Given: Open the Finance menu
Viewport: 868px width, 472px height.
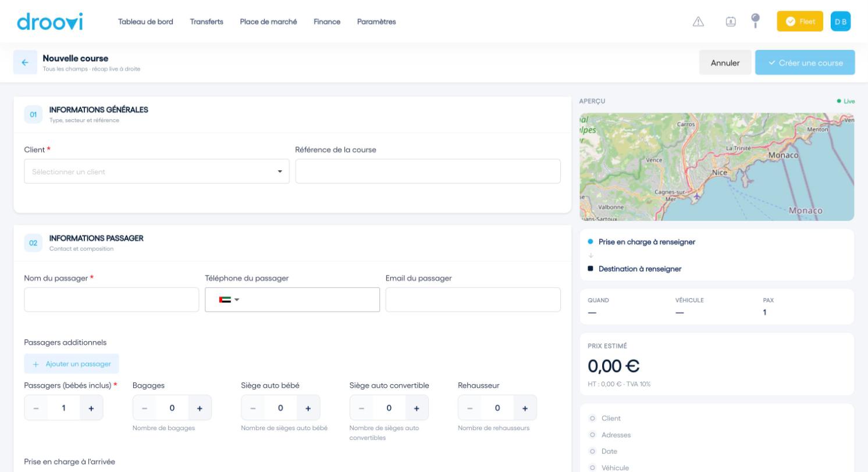Looking at the screenshot, I should click(x=327, y=22).
